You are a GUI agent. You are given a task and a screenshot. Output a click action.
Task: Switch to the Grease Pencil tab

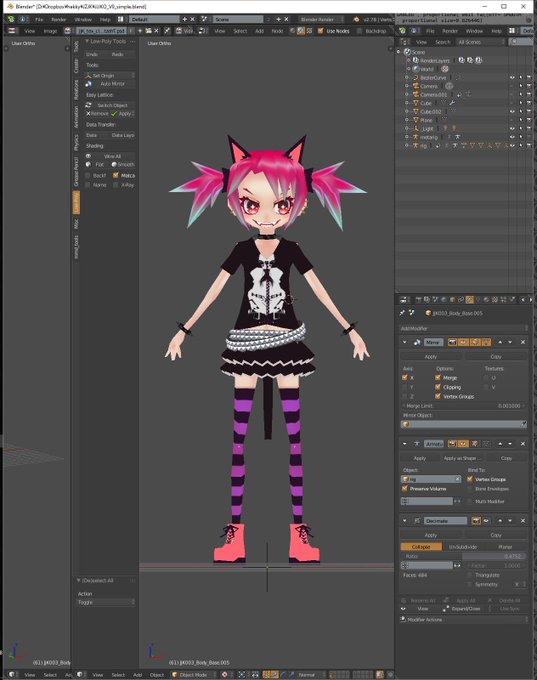(x=76, y=172)
